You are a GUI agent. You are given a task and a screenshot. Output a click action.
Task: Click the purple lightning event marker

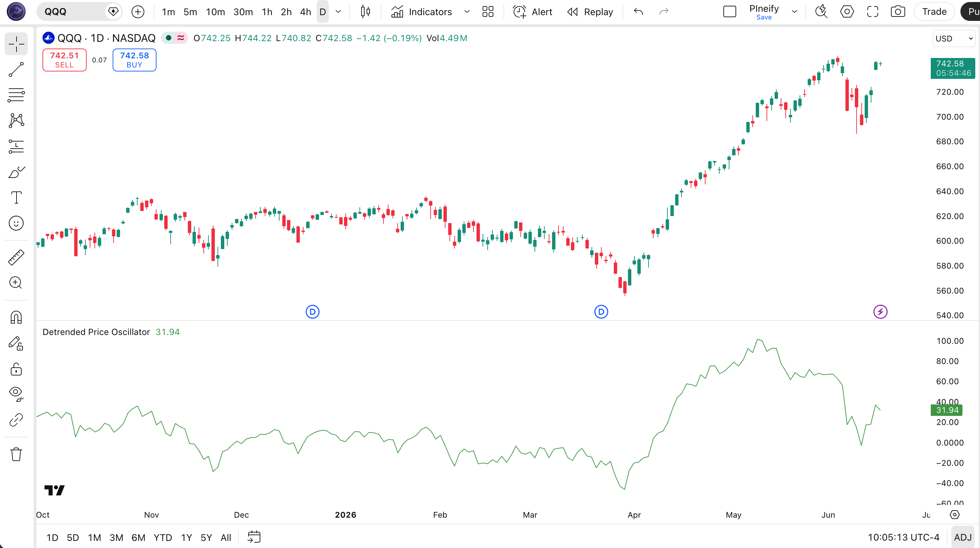880,312
